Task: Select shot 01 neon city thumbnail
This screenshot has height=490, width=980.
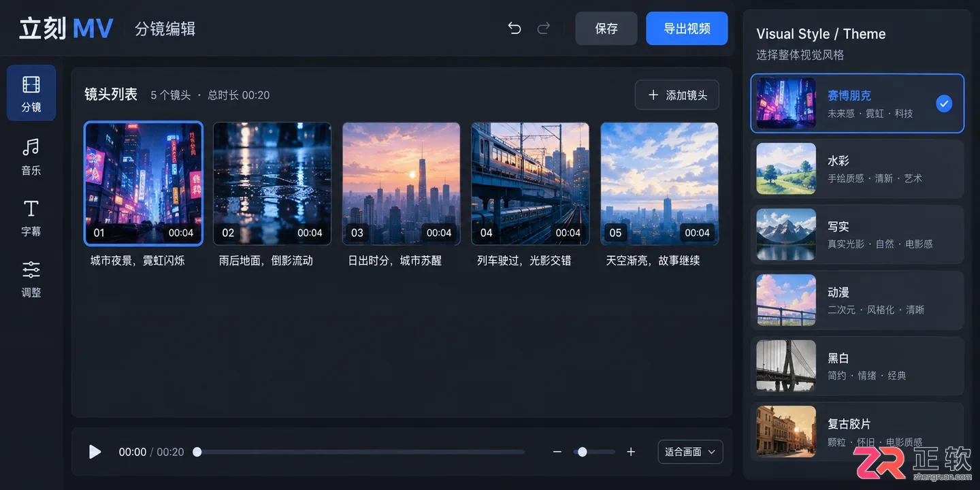Action: coord(144,183)
